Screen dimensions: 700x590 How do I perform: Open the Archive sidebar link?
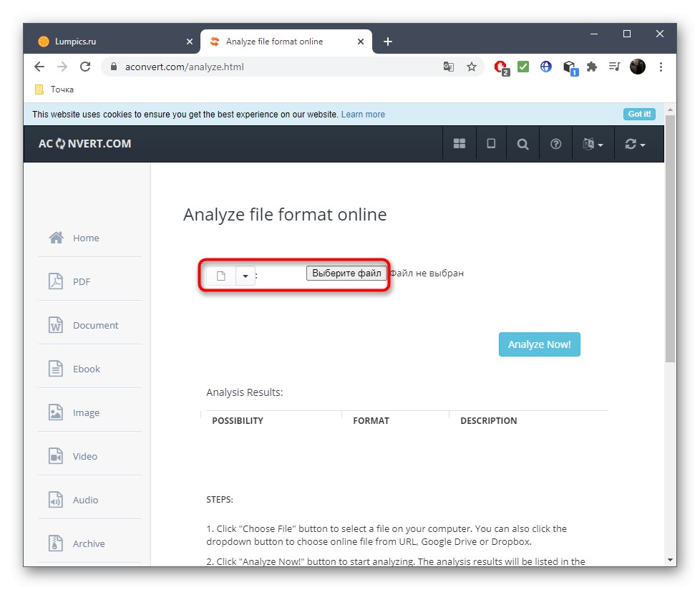click(89, 543)
